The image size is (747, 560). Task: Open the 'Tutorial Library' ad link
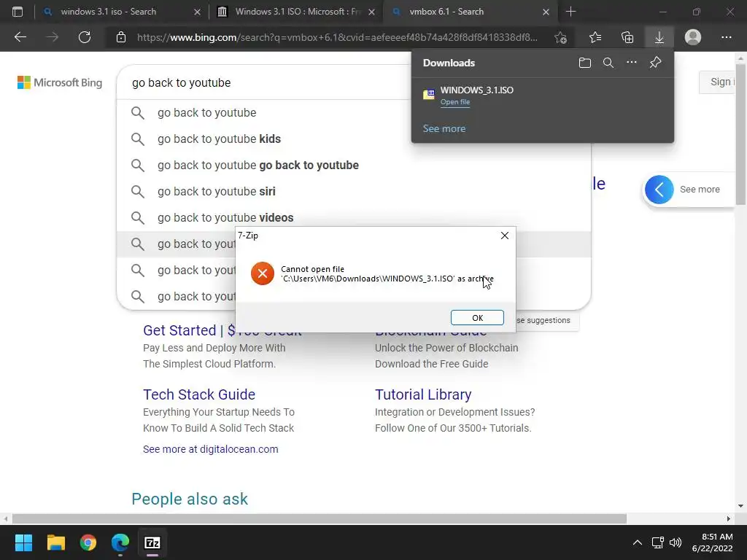point(423,394)
